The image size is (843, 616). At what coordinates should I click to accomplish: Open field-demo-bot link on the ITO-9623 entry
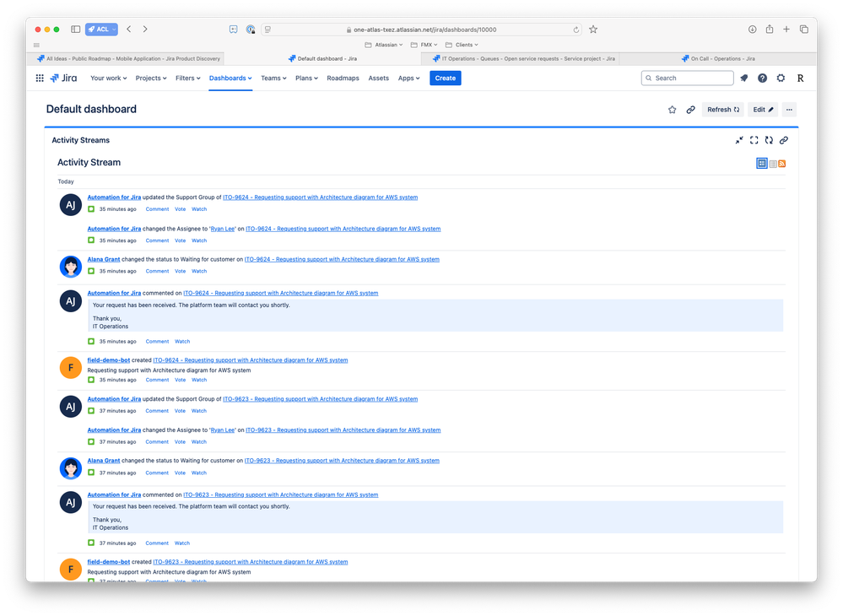(x=109, y=562)
